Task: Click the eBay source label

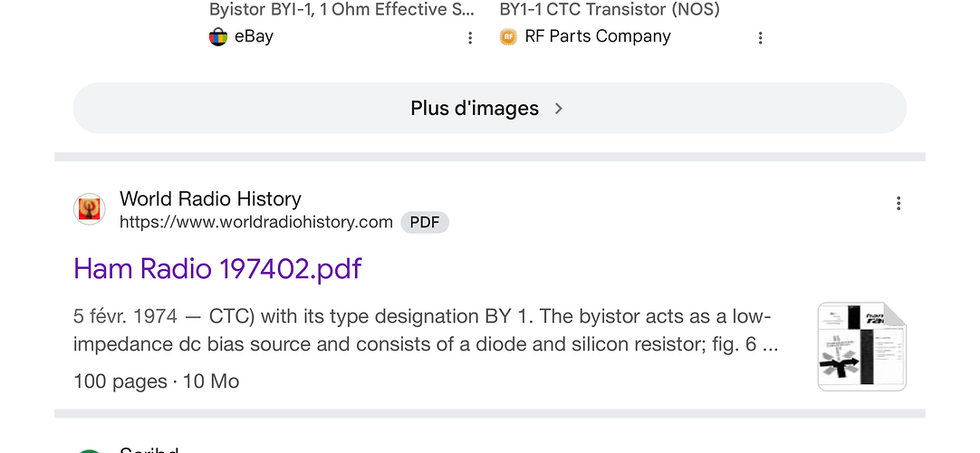Action: (x=254, y=37)
